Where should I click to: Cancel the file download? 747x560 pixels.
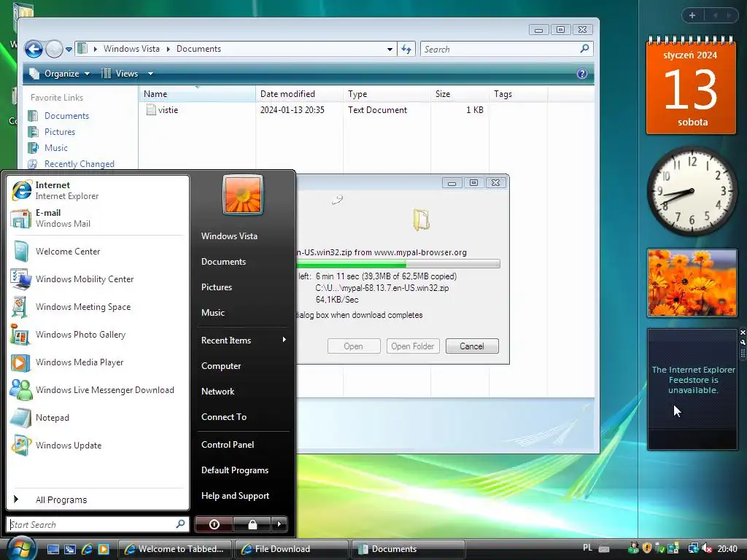(472, 346)
